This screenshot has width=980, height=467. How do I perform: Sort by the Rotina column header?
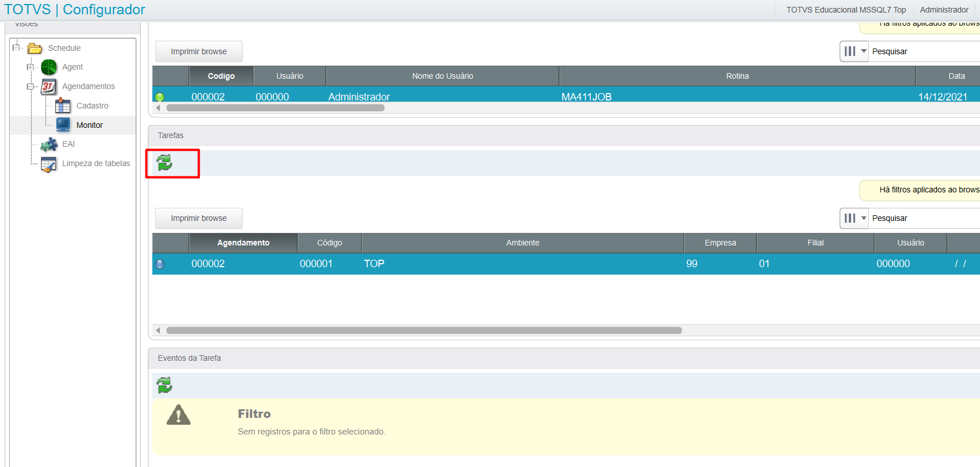pos(738,76)
